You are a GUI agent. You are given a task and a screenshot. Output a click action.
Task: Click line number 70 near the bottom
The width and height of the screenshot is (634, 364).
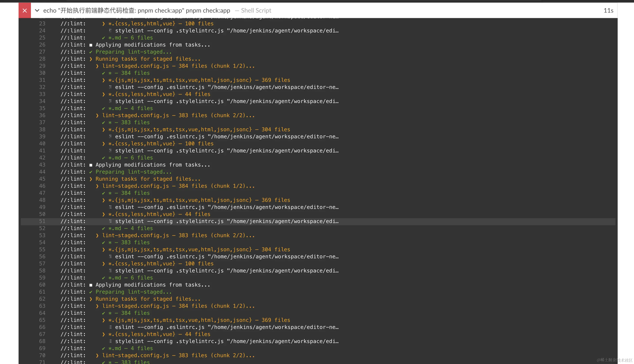[42, 355]
